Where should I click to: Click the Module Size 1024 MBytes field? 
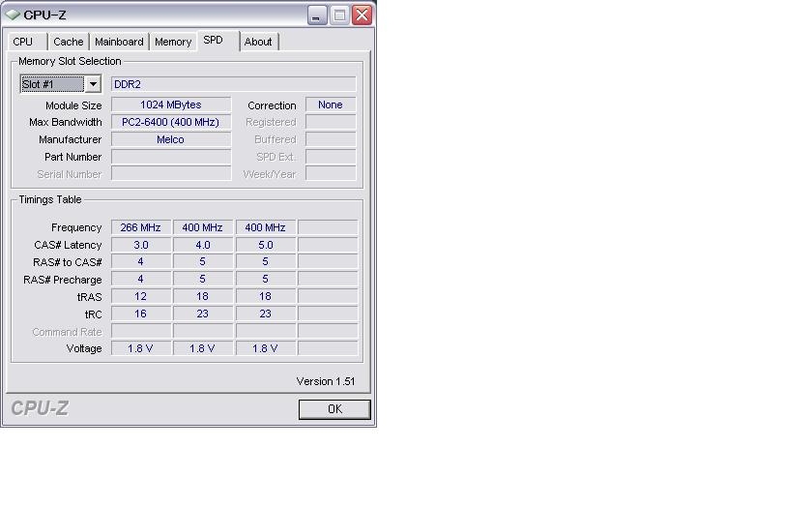pyautogui.click(x=171, y=105)
